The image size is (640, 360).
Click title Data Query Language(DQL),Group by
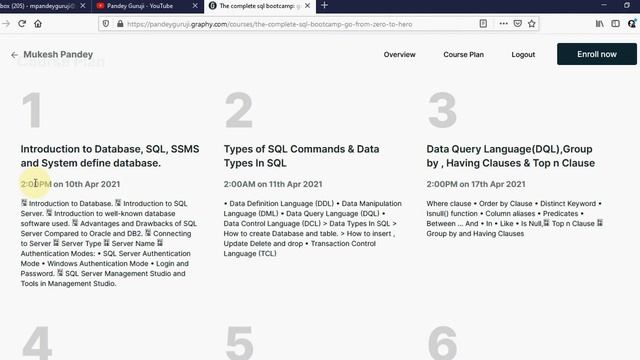point(511,156)
